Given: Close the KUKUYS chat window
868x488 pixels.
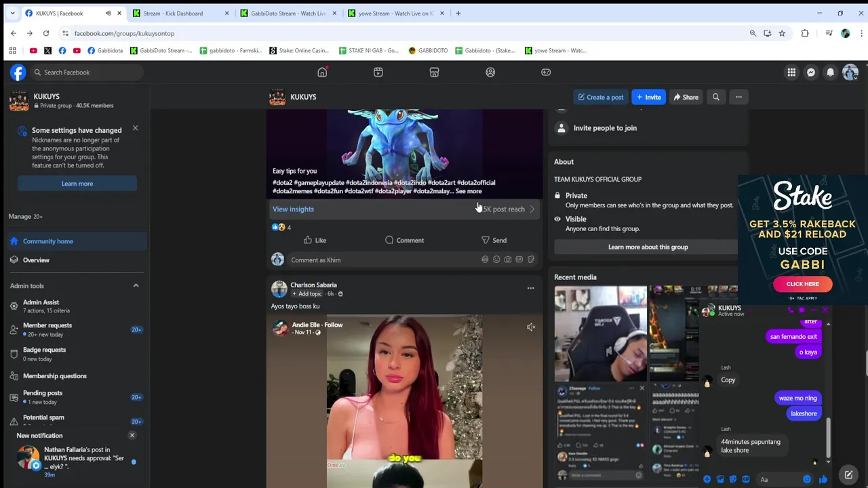Looking at the screenshot, I should pos(825,310).
